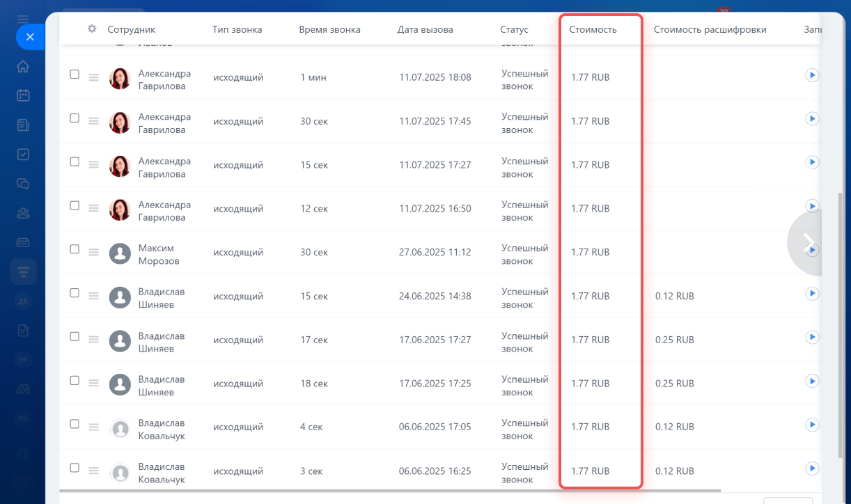
Task: Close the call details slider panel
Action: point(30,37)
